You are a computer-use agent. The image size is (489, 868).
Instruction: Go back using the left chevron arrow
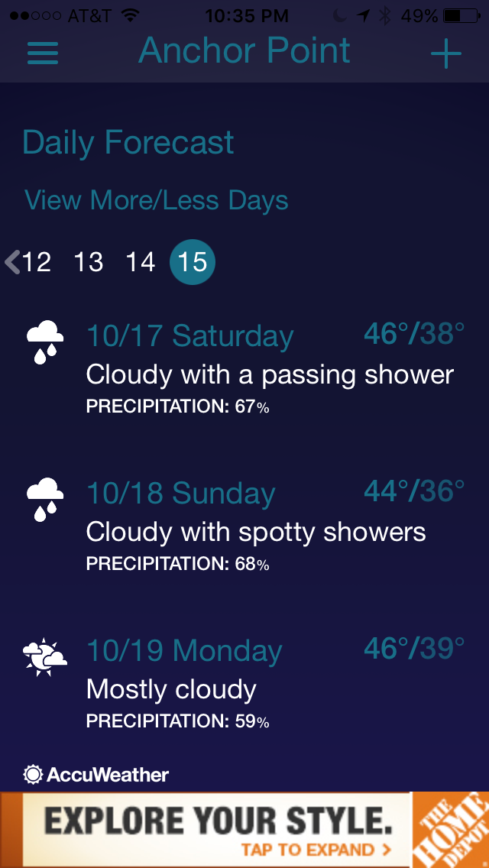tap(12, 262)
